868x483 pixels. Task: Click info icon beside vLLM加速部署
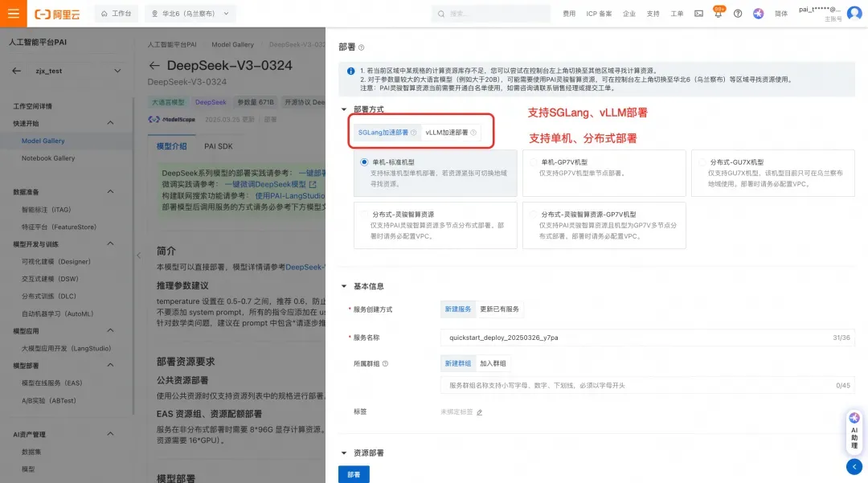pyautogui.click(x=473, y=133)
